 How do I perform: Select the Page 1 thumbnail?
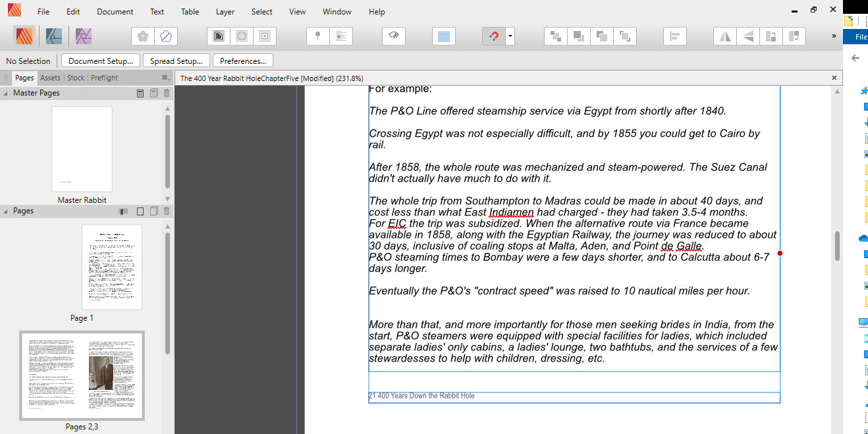point(112,267)
